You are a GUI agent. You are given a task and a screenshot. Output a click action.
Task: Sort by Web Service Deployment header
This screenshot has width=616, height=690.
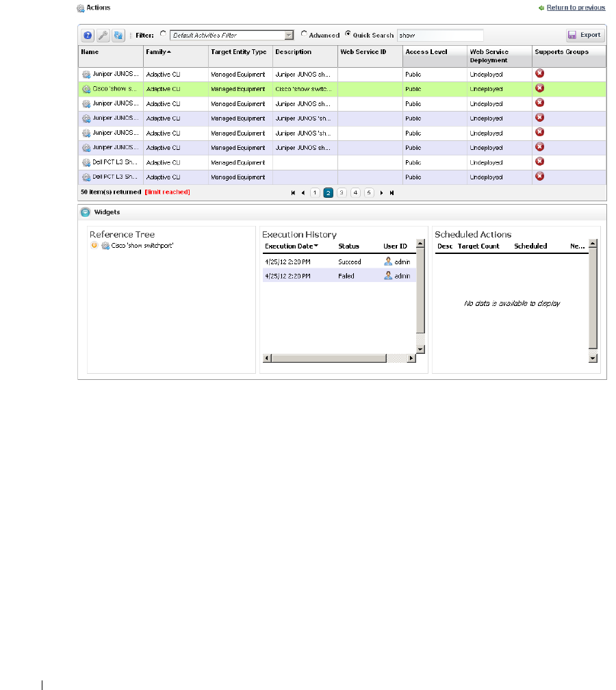[500, 56]
